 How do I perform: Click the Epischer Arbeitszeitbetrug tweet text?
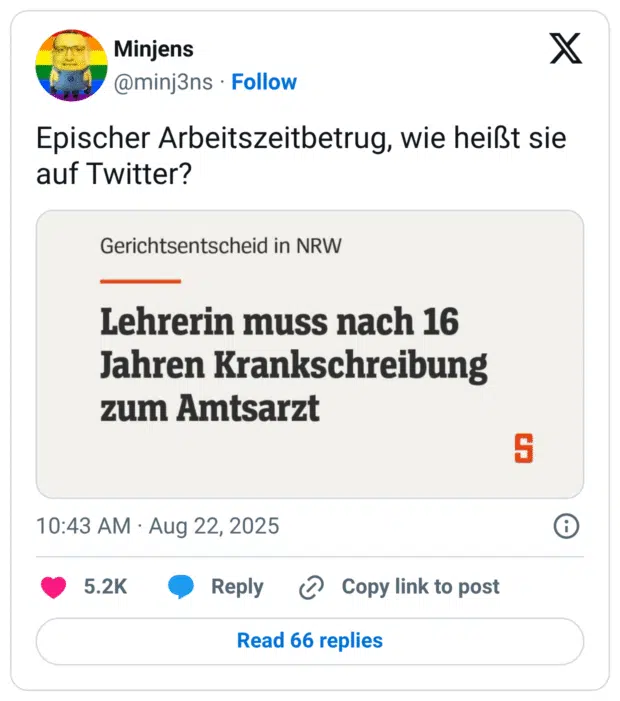[300, 156]
